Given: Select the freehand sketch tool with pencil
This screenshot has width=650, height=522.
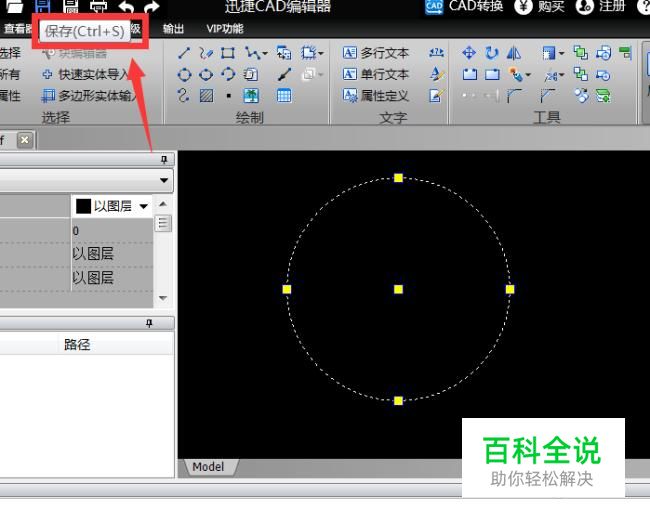Looking at the screenshot, I should 206,53.
